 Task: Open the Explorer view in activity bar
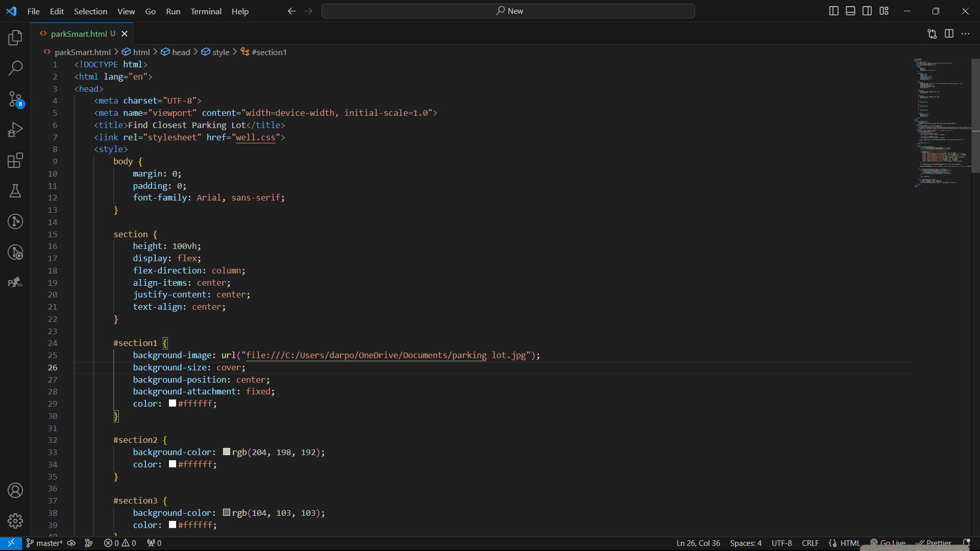click(15, 37)
